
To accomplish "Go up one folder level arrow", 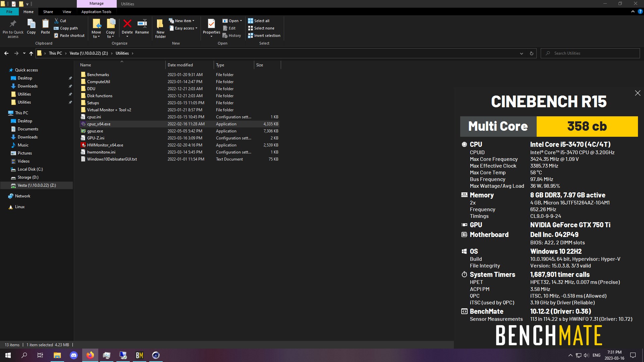I will coord(31,53).
